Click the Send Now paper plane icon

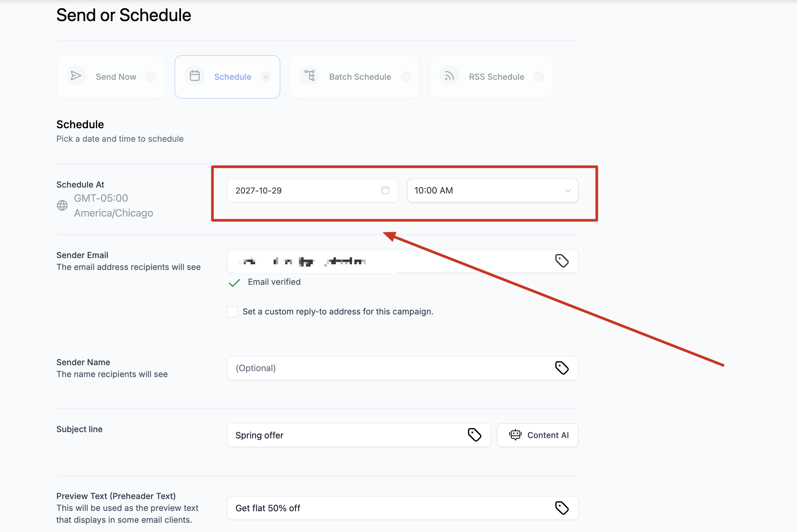pyautogui.click(x=76, y=76)
